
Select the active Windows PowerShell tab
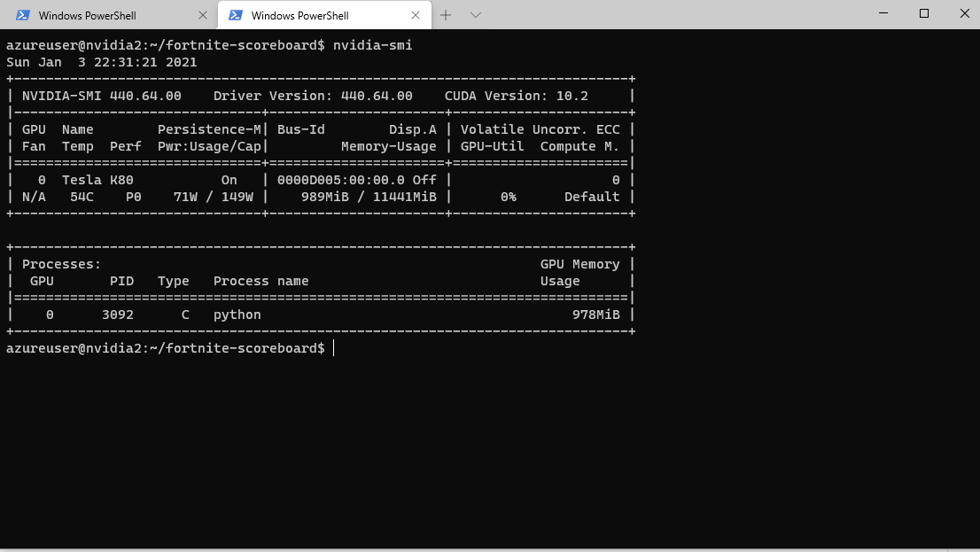(x=301, y=15)
